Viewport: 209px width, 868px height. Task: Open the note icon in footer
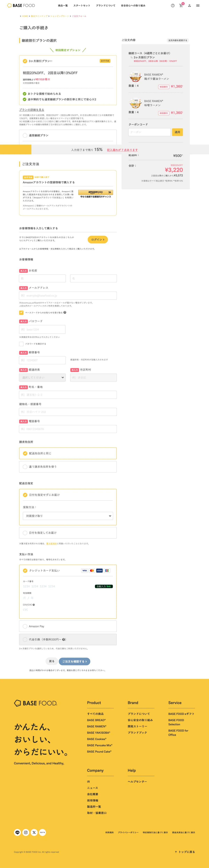(42, 832)
